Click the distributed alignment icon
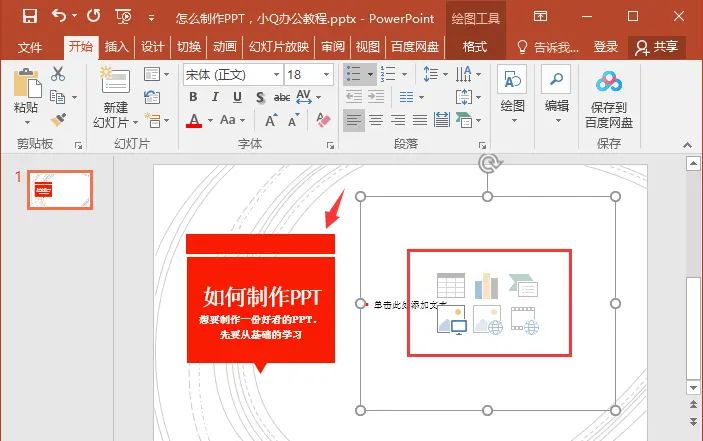This screenshot has height=441, width=703. coord(442,120)
